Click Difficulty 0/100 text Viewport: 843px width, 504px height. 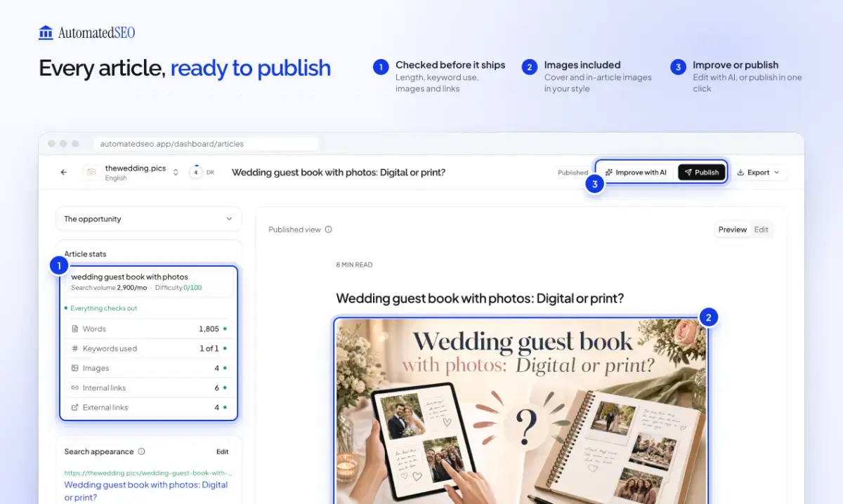click(178, 288)
